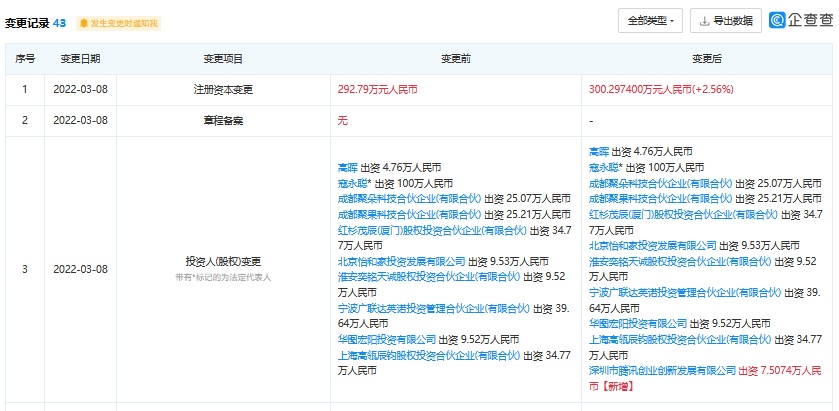Open 深圳市腾讯创业创新发展有限公司 link

click(x=662, y=369)
